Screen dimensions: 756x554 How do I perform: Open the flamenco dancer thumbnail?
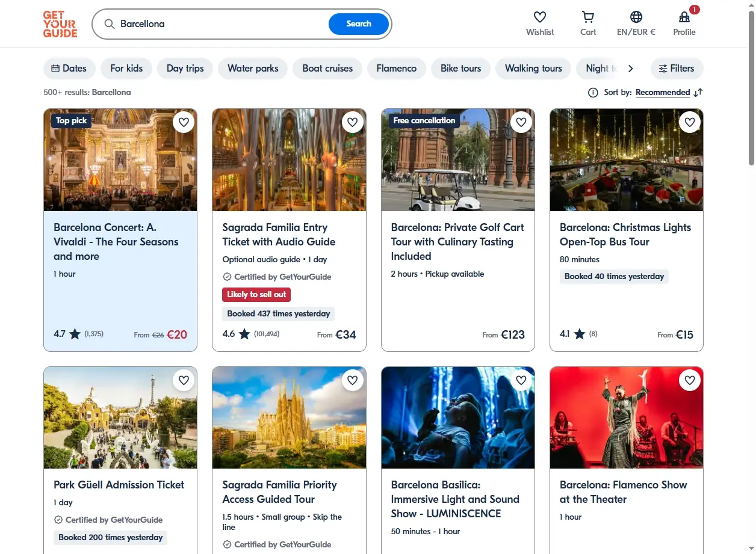click(627, 418)
